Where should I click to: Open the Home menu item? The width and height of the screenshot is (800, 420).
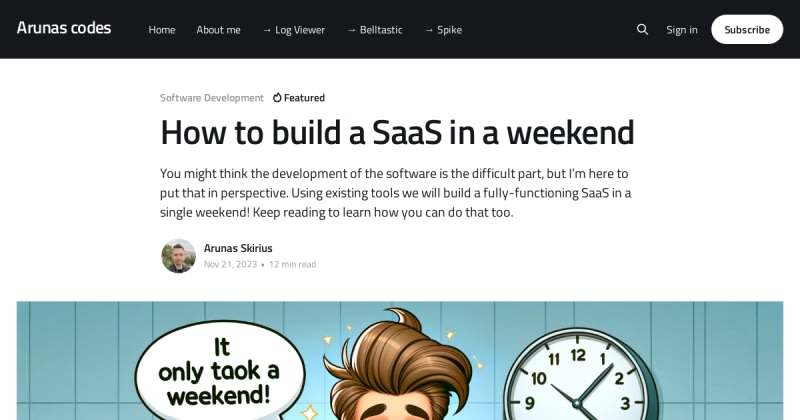pos(162,30)
